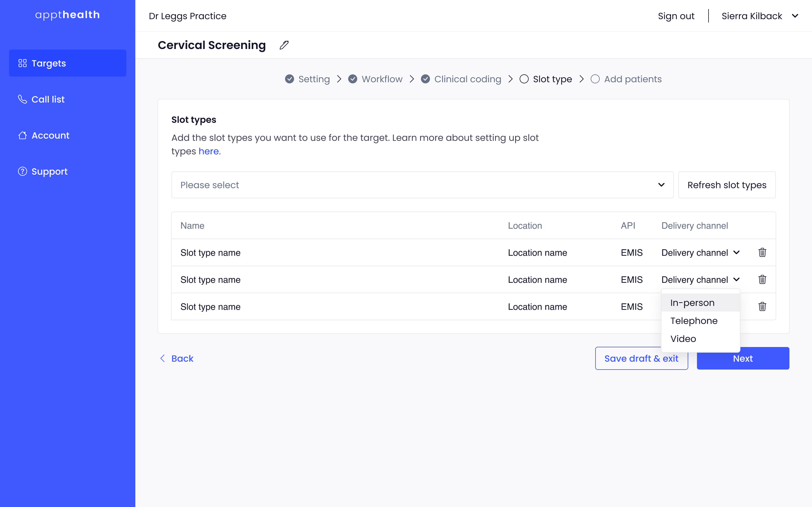The width and height of the screenshot is (812, 507).
Task: Open the 'here' slot types help link
Action: click(209, 151)
